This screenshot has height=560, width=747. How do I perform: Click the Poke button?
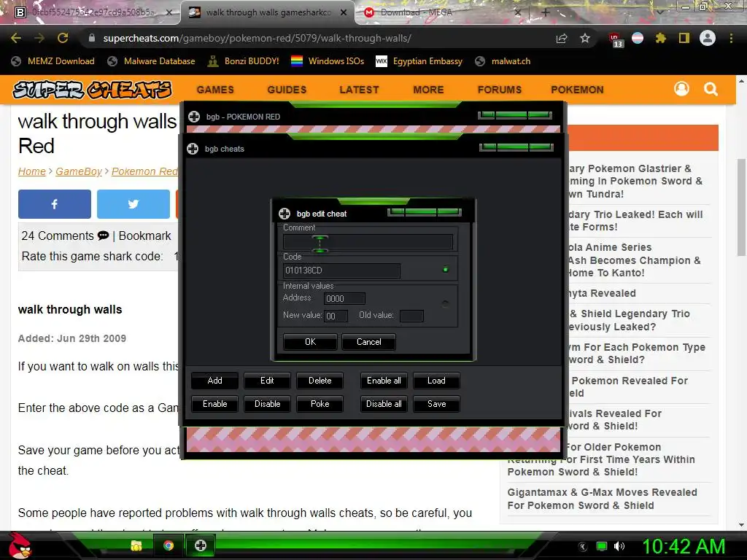click(x=320, y=404)
